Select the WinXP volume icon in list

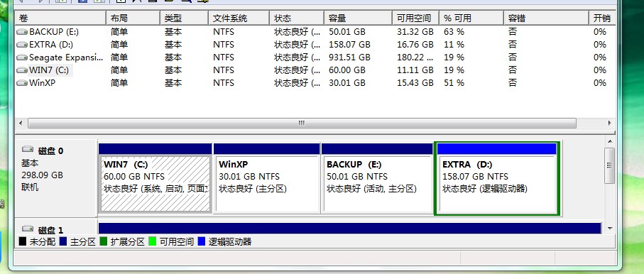[x=22, y=83]
